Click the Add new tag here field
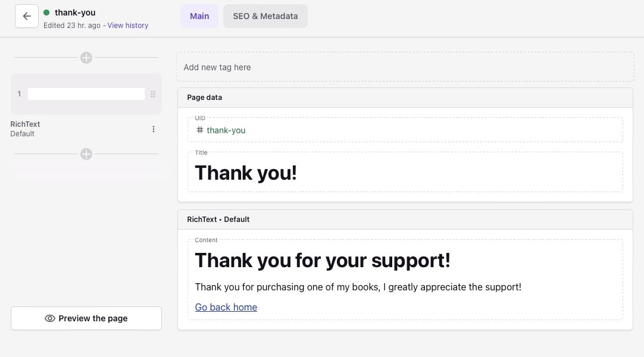The width and height of the screenshot is (644, 357). pos(405,67)
